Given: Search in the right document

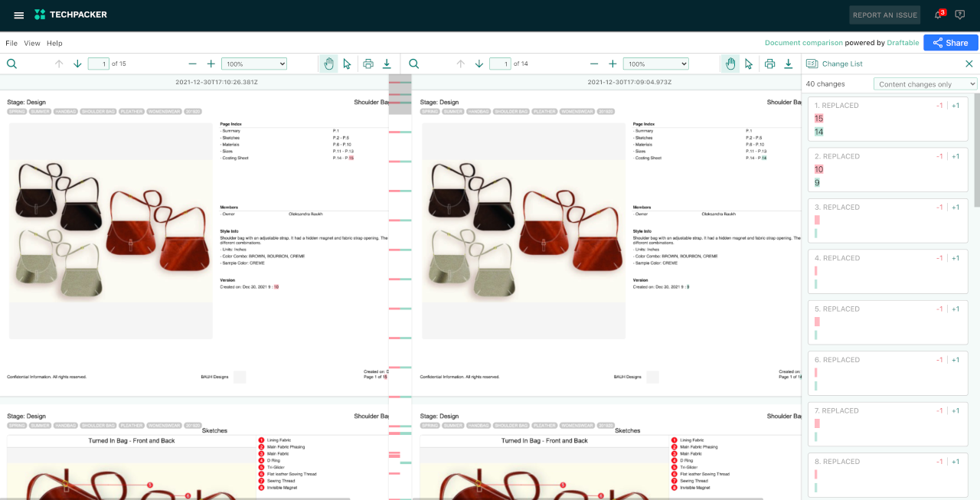Looking at the screenshot, I should (x=414, y=64).
